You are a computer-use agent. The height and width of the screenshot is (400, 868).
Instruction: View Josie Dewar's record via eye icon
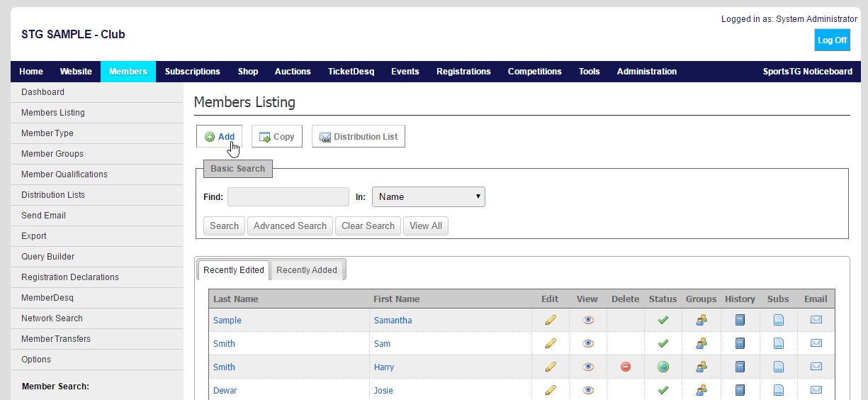pyautogui.click(x=588, y=390)
